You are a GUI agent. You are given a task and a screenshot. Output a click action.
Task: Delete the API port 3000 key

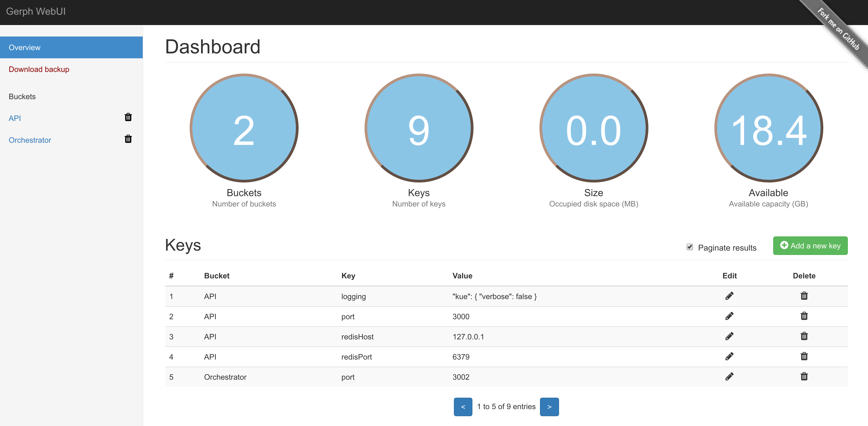804,316
